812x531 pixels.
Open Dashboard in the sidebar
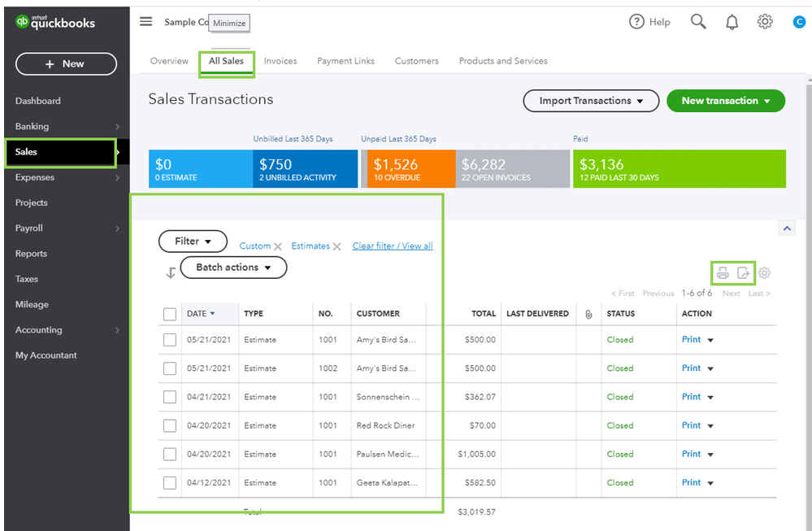point(38,101)
